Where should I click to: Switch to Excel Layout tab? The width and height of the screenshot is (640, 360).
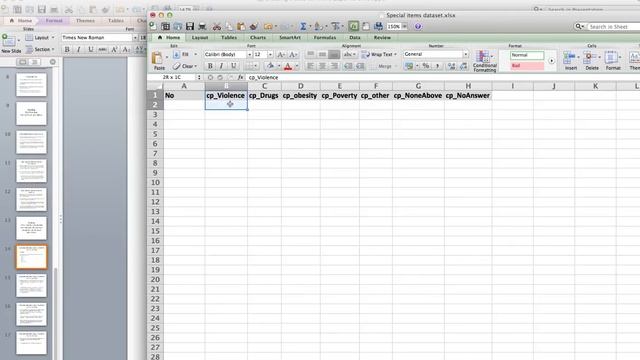point(200,38)
